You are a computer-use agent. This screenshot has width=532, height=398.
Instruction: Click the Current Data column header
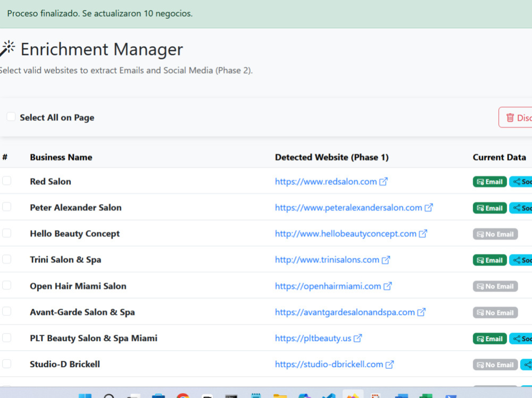[499, 157]
